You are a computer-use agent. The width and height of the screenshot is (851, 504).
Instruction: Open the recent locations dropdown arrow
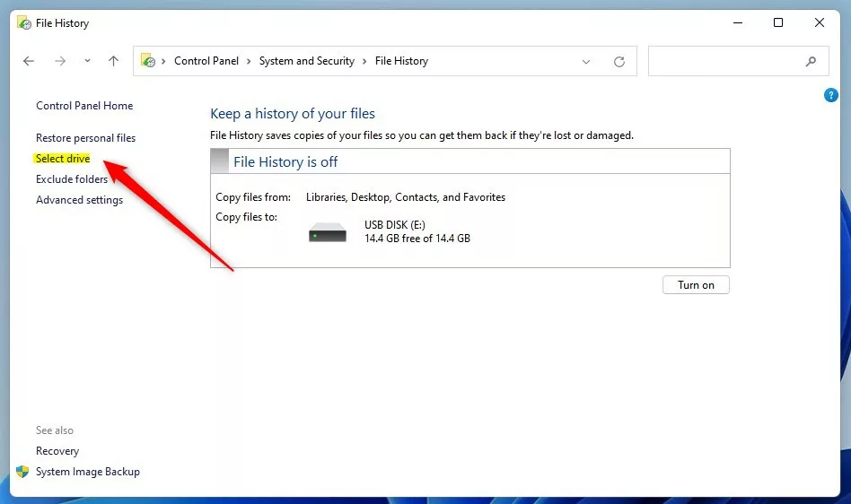(87, 61)
